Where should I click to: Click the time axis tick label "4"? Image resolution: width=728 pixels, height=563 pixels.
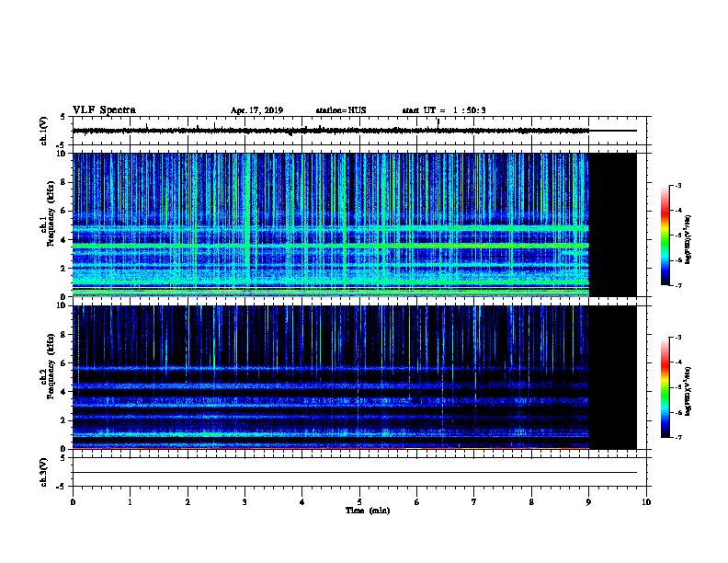[302, 502]
